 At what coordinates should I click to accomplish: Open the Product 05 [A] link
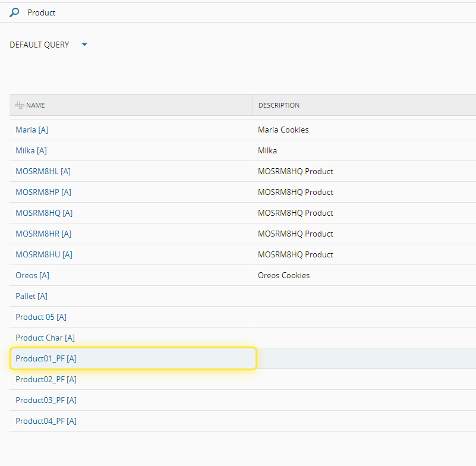[41, 317]
